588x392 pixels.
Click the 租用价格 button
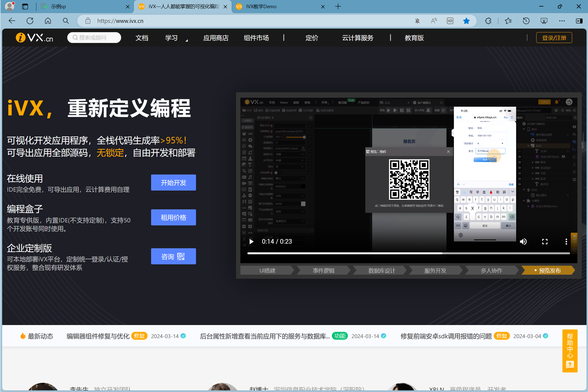pyautogui.click(x=173, y=218)
